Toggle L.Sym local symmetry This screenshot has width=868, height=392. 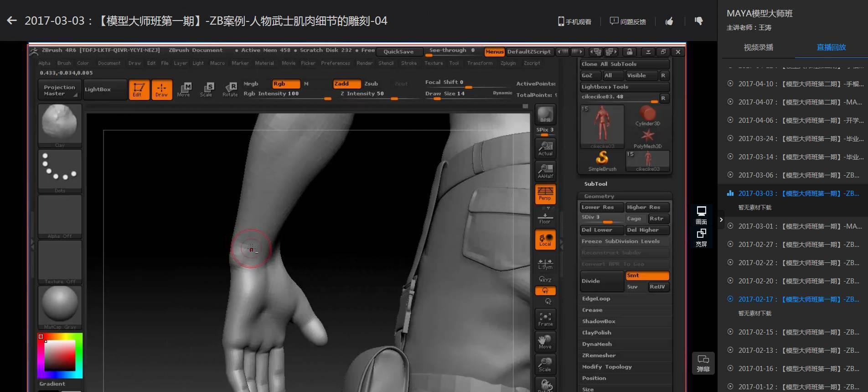545,264
